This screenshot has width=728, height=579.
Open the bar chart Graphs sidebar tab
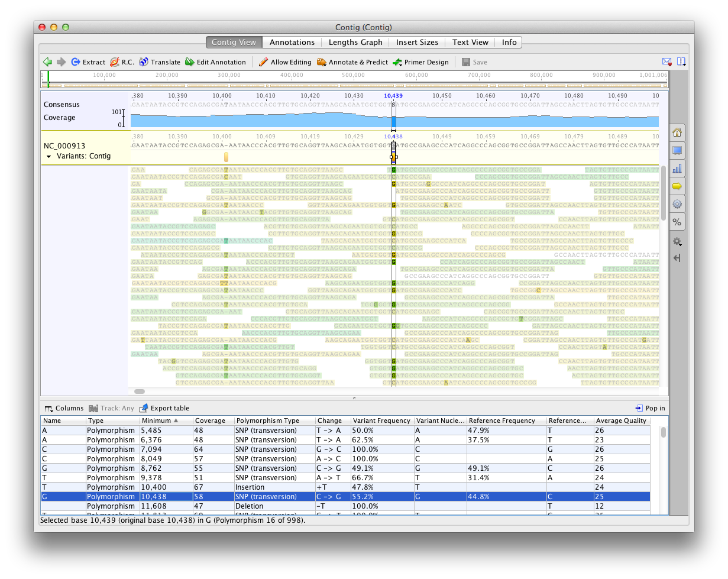point(677,168)
